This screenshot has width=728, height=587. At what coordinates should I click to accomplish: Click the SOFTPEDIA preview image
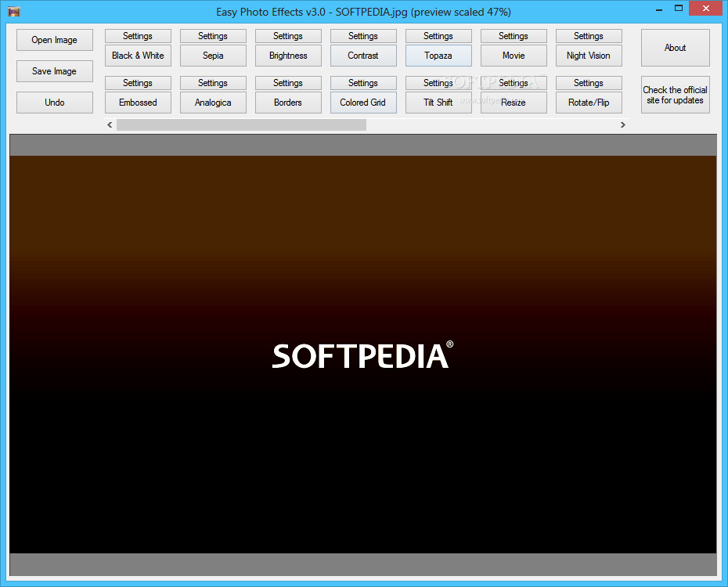[363, 355]
